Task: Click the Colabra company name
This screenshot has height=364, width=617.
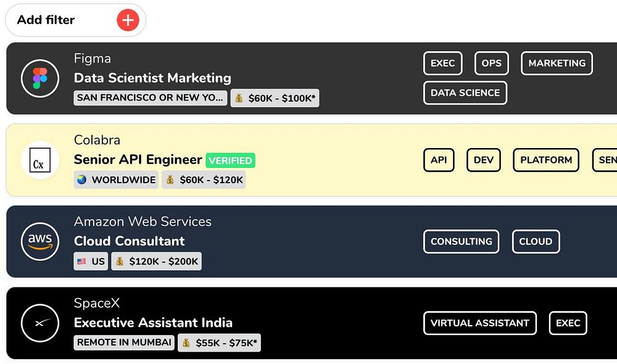Action: point(97,140)
